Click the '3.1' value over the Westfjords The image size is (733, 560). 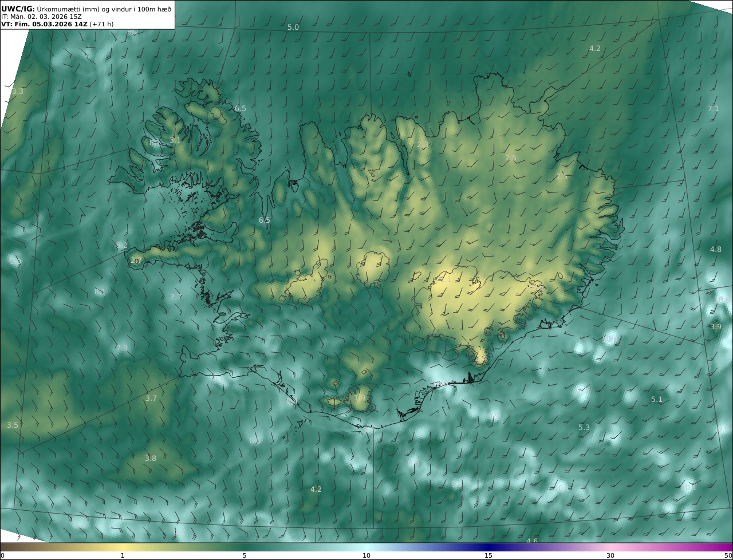(175, 140)
